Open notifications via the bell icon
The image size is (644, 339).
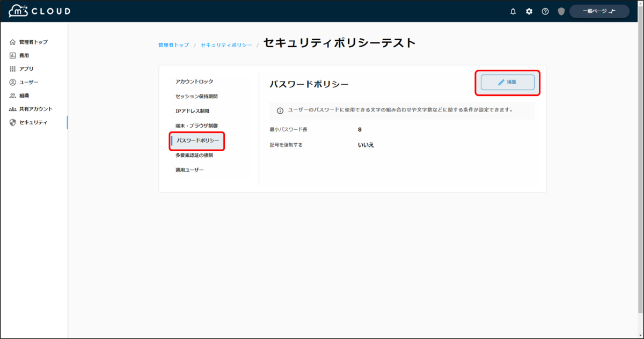(513, 11)
